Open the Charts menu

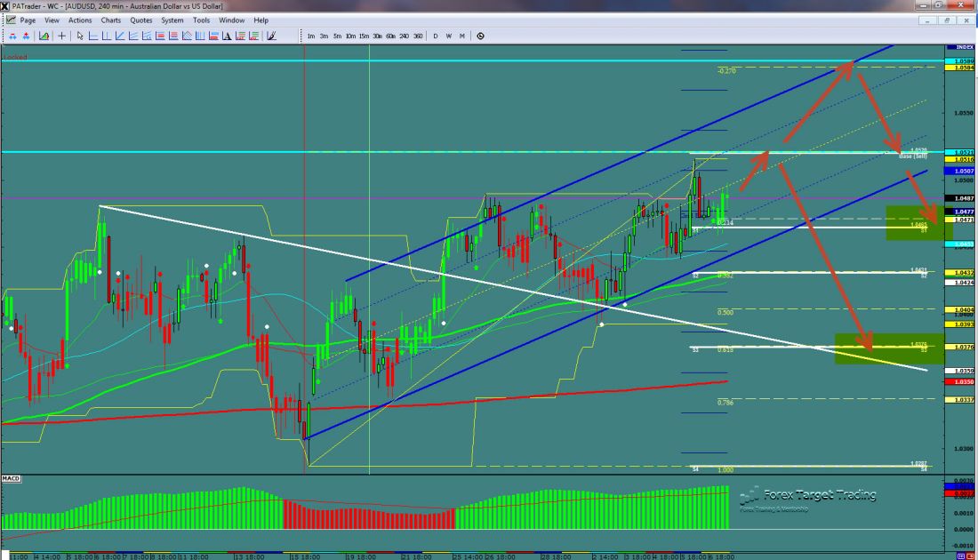tap(110, 20)
